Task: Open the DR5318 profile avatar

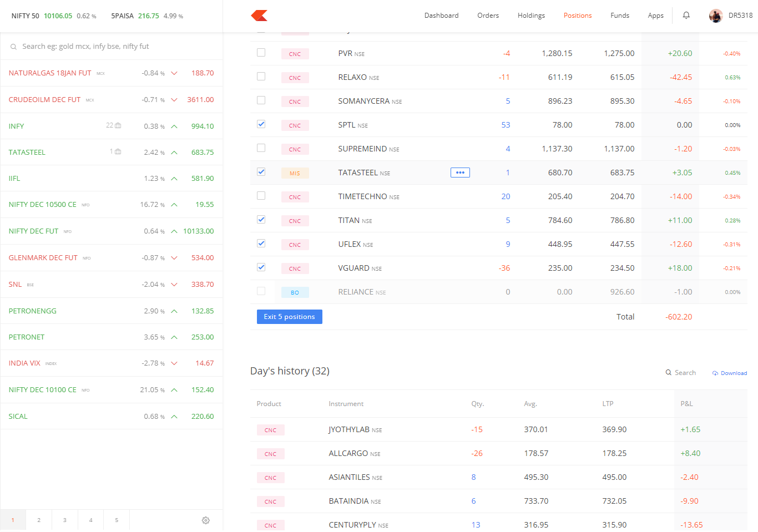Action: 716,16
